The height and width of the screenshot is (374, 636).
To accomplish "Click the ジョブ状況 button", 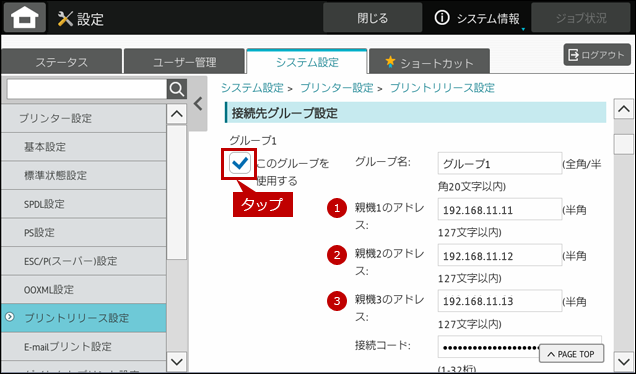I will [x=581, y=18].
